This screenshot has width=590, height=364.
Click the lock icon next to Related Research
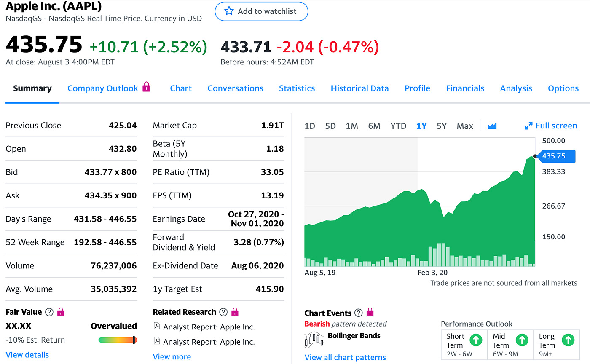coord(235,312)
